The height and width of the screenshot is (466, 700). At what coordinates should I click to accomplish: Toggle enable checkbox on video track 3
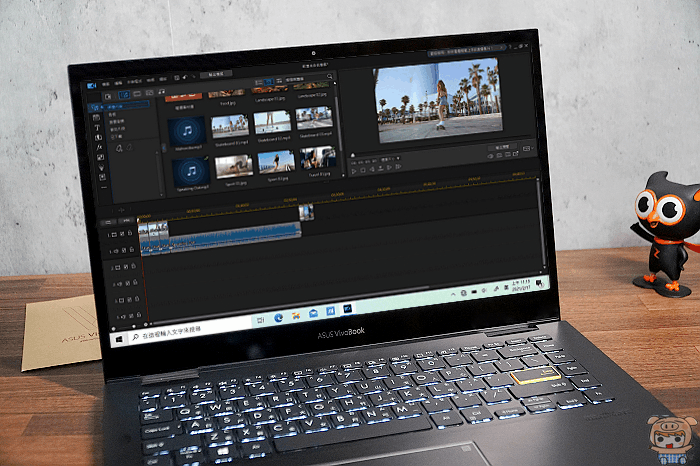[129, 300]
